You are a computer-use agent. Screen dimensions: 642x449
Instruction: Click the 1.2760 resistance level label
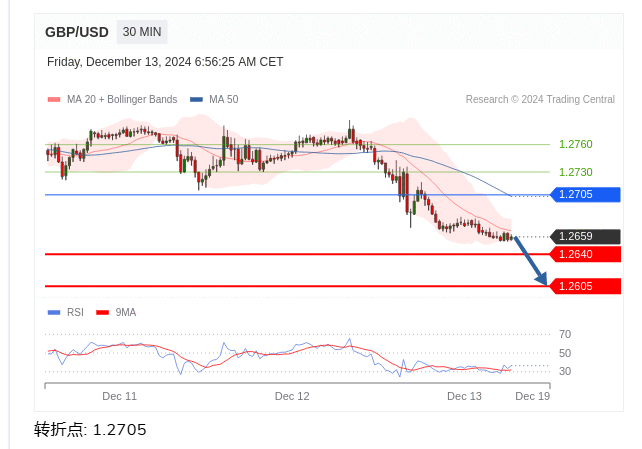pos(576,144)
